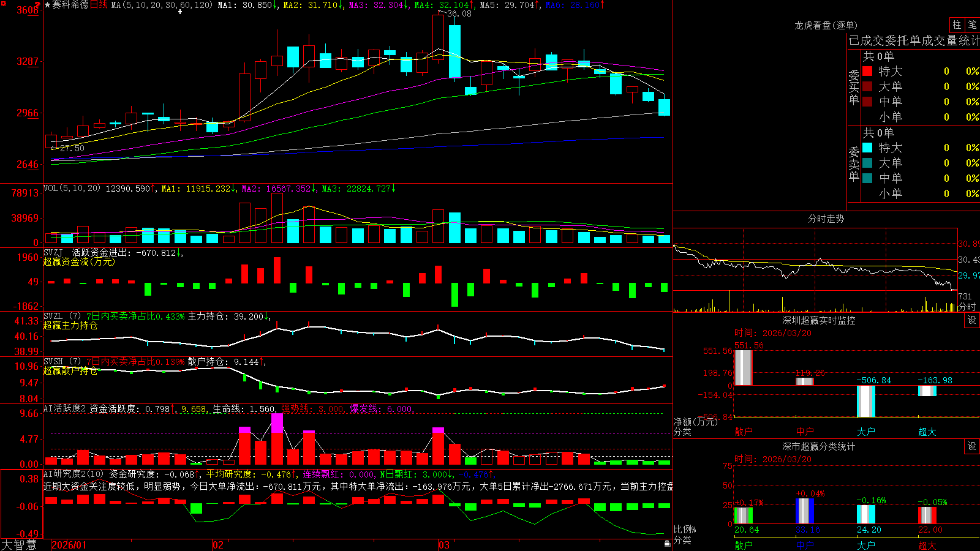Click the 委买单 section label
Screen dimensions: 980x551
coord(854,88)
